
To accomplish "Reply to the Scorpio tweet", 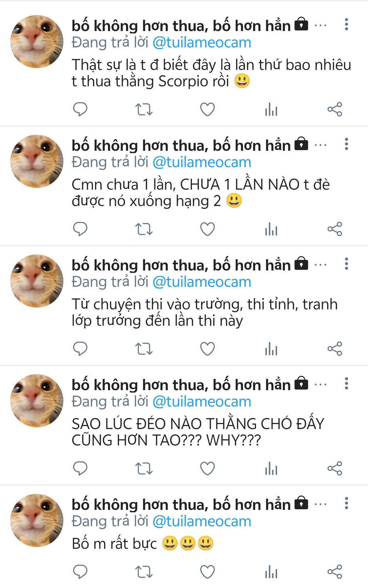I will pyautogui.click(x=80, y=109).
